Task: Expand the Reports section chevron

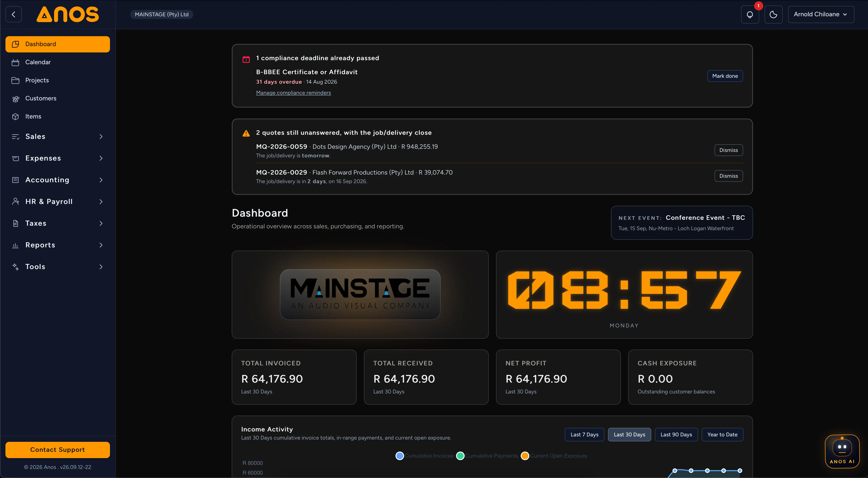Action: pyautogui.click(x=101, y=245)
